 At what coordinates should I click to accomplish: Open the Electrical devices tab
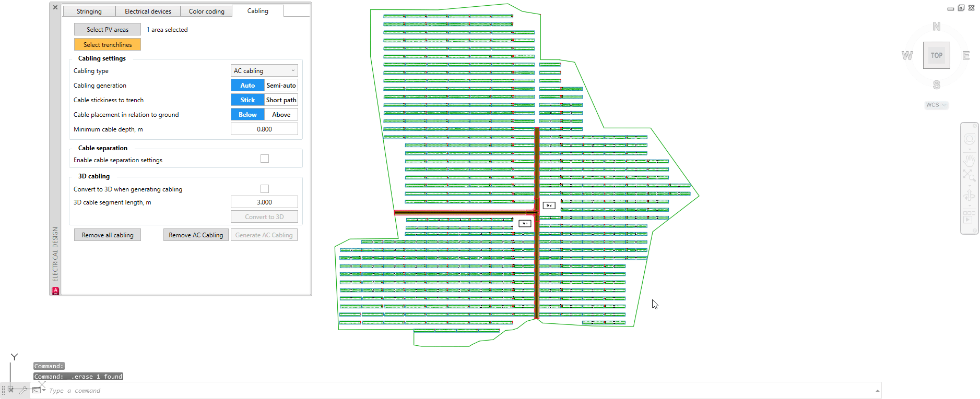148,11
